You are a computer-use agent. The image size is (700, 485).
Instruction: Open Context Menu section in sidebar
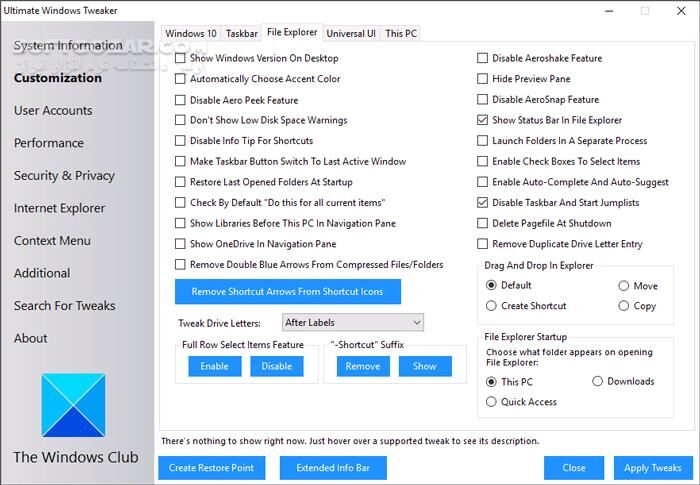click(52, 241)
